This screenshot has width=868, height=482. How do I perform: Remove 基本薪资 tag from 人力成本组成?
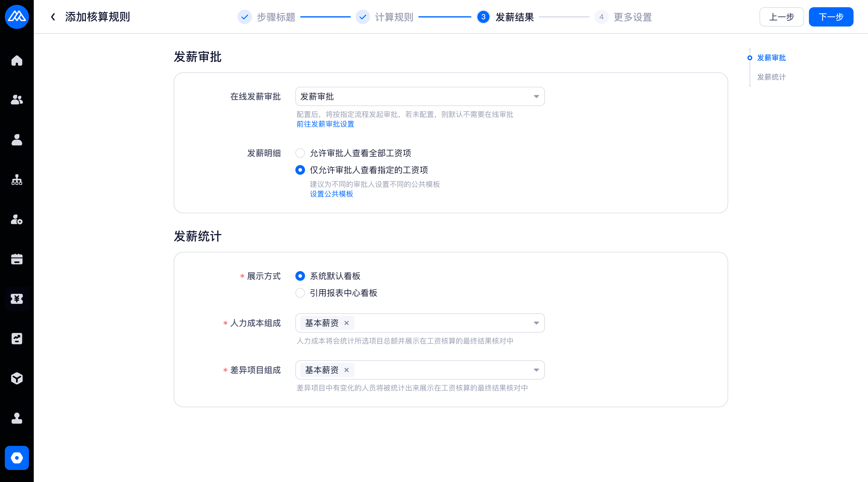click(x=346, y=323)
